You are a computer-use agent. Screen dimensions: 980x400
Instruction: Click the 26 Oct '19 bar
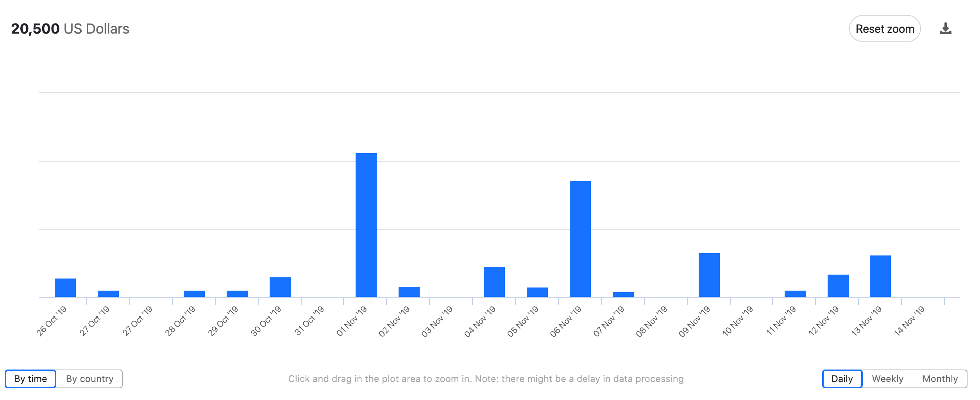(x=65, y=287)
